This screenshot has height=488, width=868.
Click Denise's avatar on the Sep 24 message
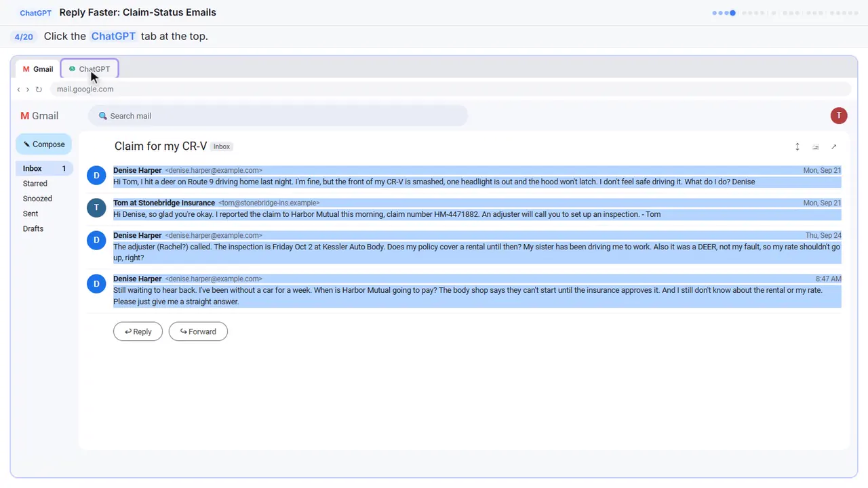[96, 240]
